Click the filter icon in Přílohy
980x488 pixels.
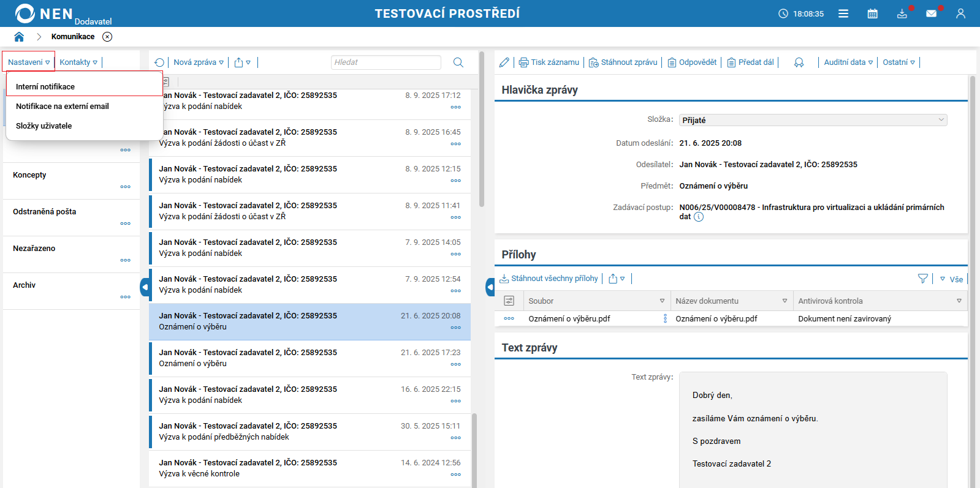click(923, 279)
